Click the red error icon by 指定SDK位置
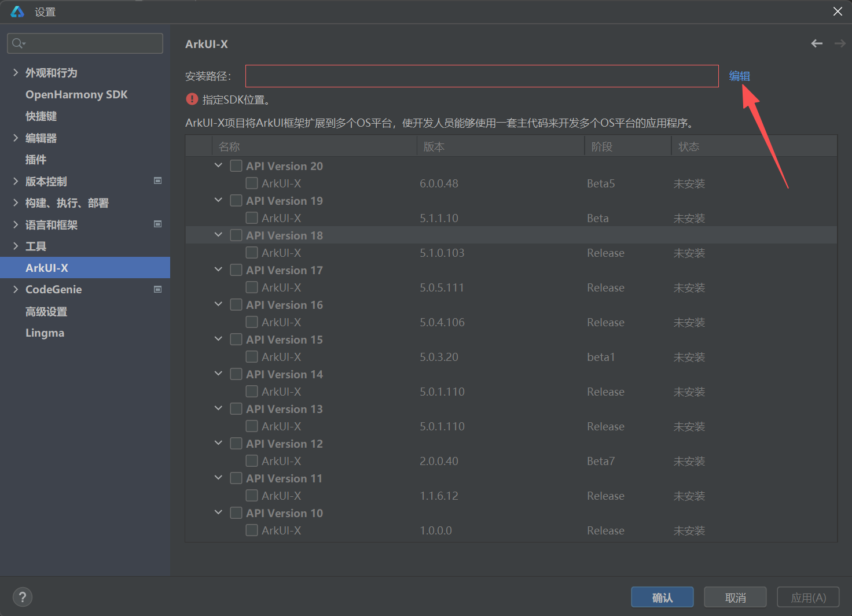The width and height of the screenshot is (852, 616). coord(192,99)
